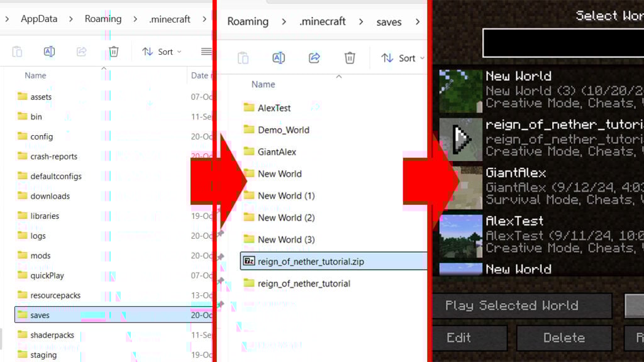
Task: Select the .minecraft breadcrumb item
Action: pyautogui.click(x=170, y=18)
